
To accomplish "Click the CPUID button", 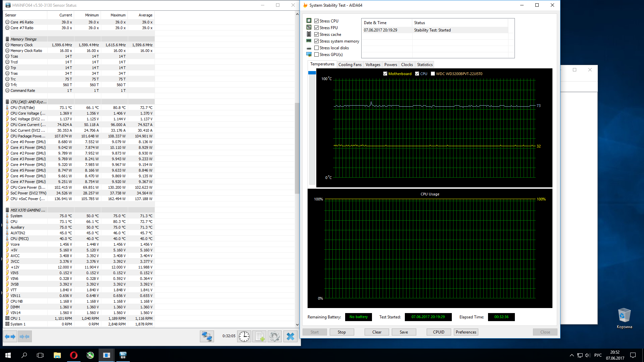I will [x=438, y=332].
